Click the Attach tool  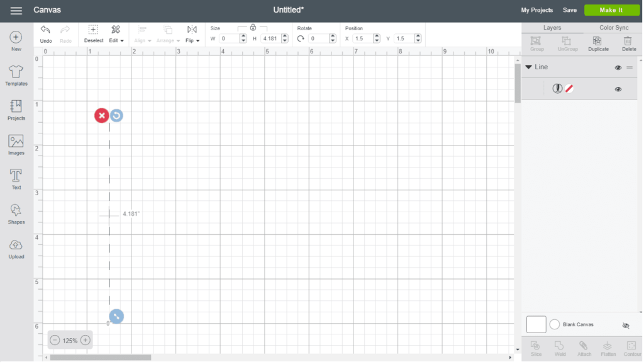pyautogui.click(x=584, y=349)
